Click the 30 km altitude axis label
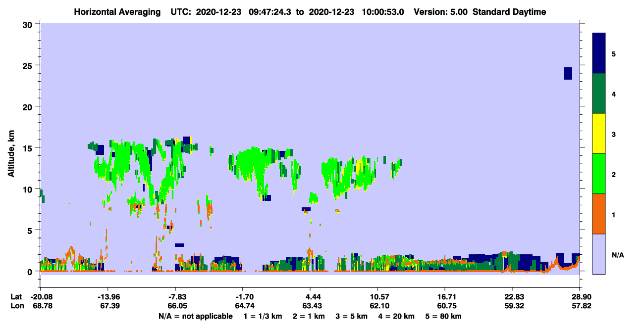Screen dimensions: 644x330 [x=29, y=24]
